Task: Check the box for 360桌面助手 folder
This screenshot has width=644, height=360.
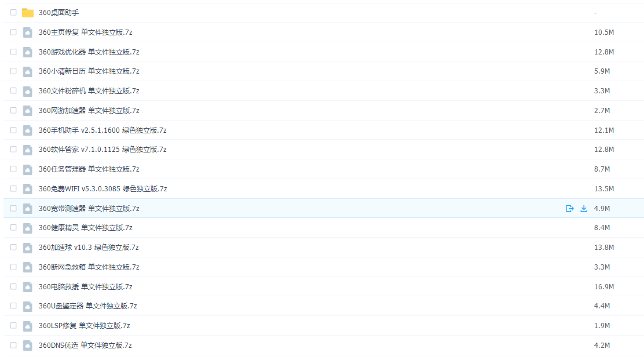Action: click(13, 12)
